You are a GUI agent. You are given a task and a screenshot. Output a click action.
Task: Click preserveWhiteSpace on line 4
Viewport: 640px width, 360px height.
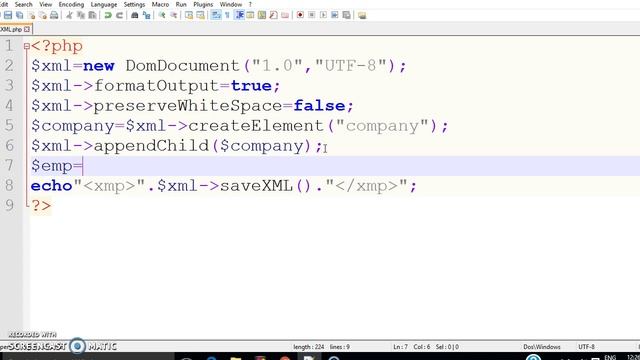[x=188, y=106]
